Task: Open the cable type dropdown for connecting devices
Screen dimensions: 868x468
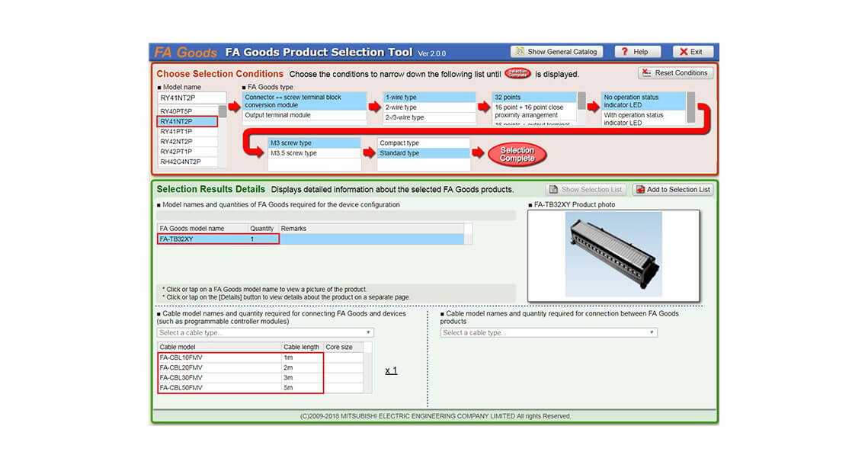Action: click(263, 332)
